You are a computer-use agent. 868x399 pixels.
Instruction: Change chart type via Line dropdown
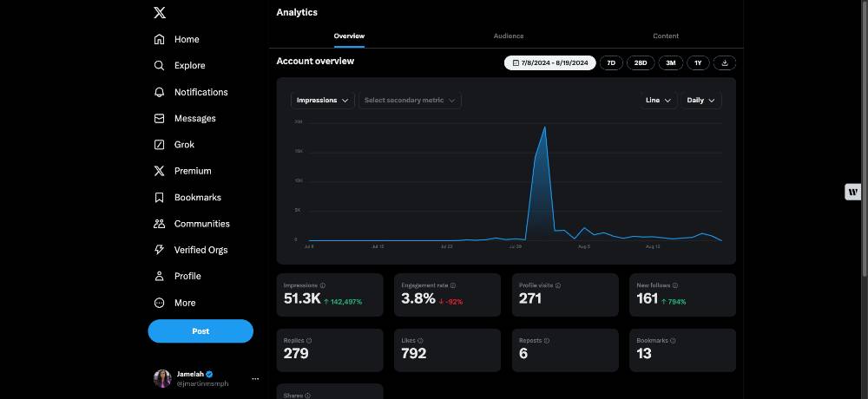658,100
